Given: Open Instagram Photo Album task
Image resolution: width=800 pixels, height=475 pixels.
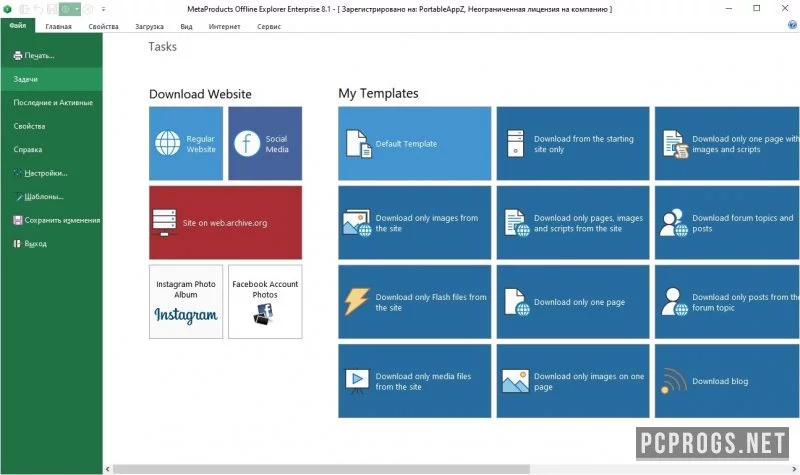Looking at the screenshot, I should coord(186,302).
